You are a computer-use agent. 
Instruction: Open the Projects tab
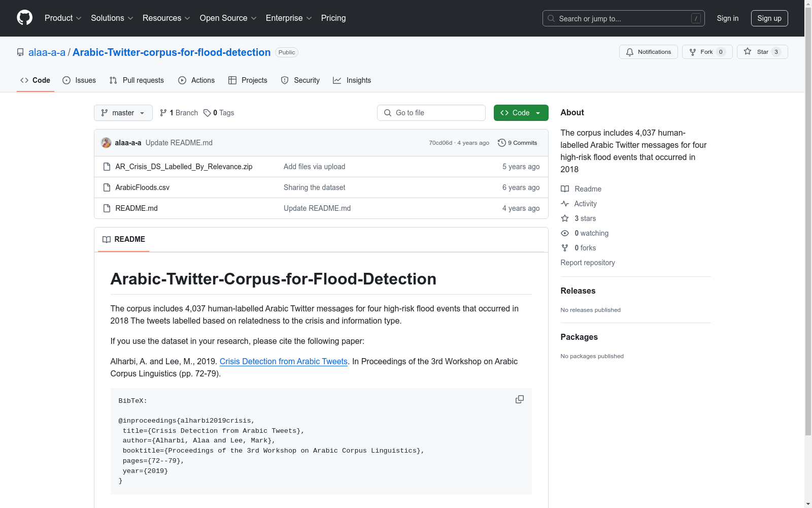click(248, 80)
